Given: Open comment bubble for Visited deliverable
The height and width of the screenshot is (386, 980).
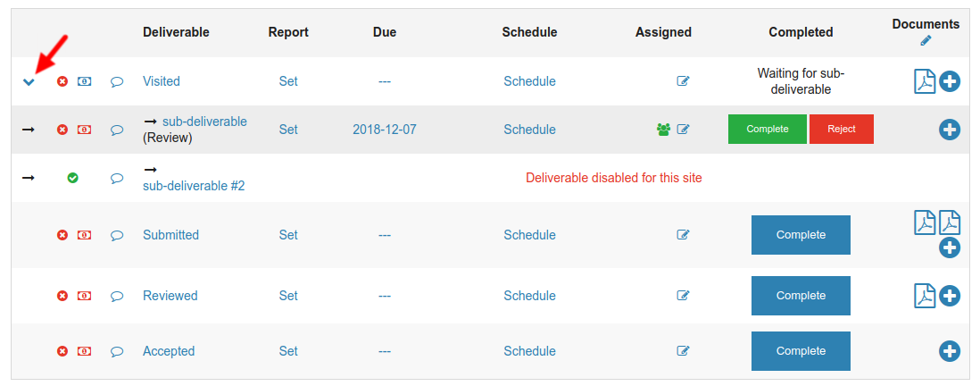Looking at the screenshot, I should pyautogui.click(x=116, y=81).
